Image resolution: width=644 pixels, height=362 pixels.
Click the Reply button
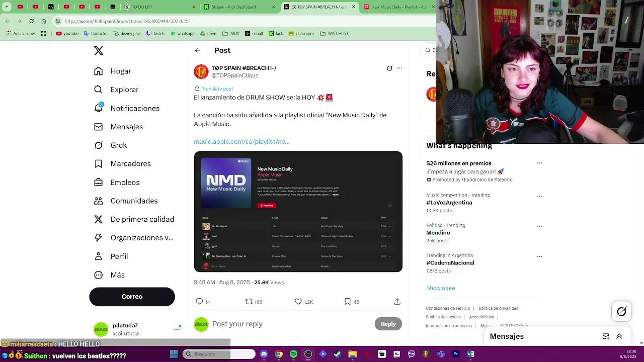(388, 324)
